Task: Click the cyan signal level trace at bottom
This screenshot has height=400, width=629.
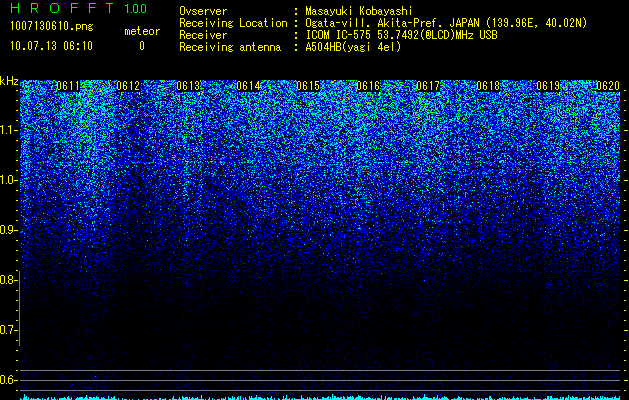Action: click(321, 397)
